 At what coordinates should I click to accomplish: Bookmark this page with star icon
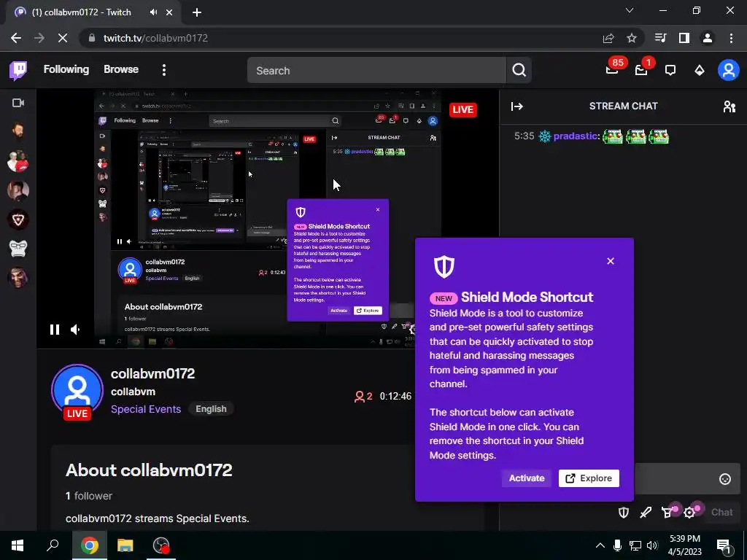tap(632, 38)
